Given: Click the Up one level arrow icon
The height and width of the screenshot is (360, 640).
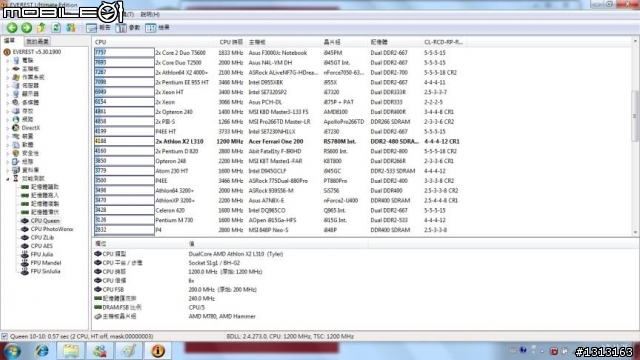Looking at the screenshot, I should tap(41, 28).
